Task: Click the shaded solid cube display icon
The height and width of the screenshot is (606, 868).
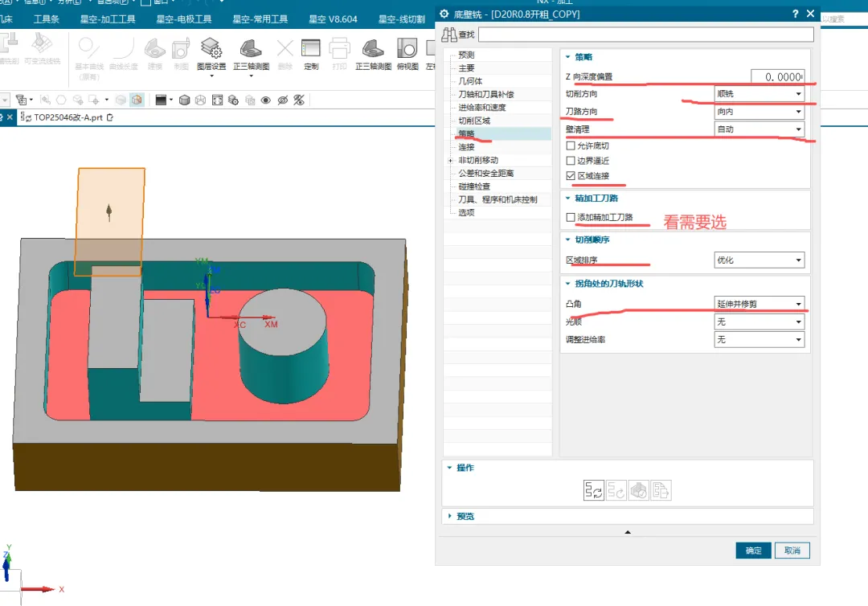Action: [x=185, y=100]
